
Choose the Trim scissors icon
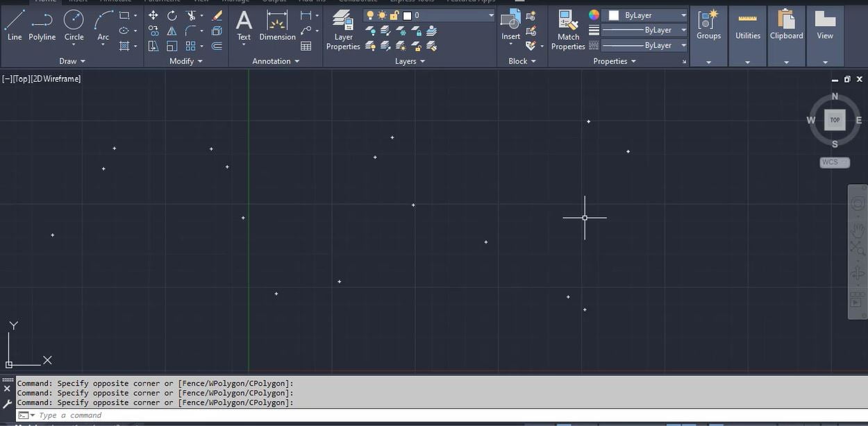191,15
